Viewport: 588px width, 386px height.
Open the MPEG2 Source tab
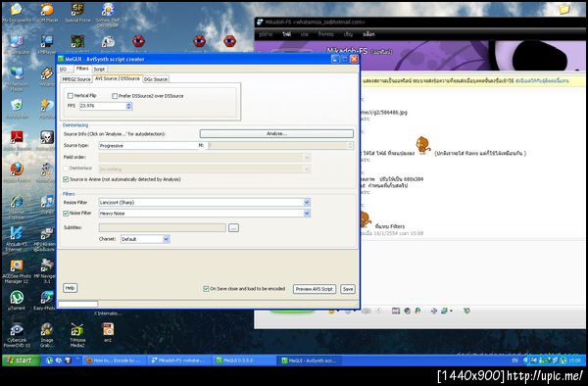(x=76, y=79)
